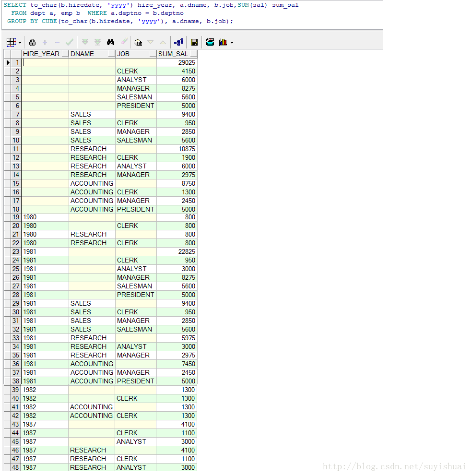This screenshot has width=472, height=476.
Task: Click the 7450 value in row 36
Action: point(177,364)
